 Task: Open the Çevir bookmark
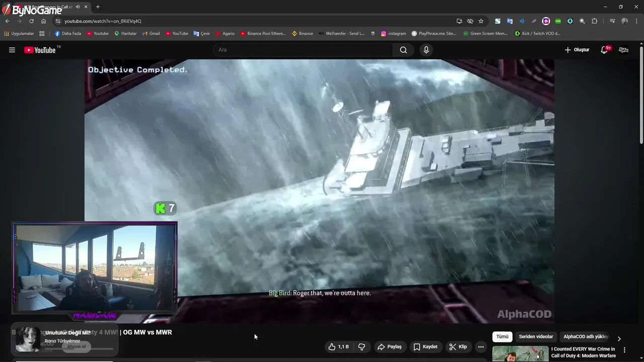202,34
